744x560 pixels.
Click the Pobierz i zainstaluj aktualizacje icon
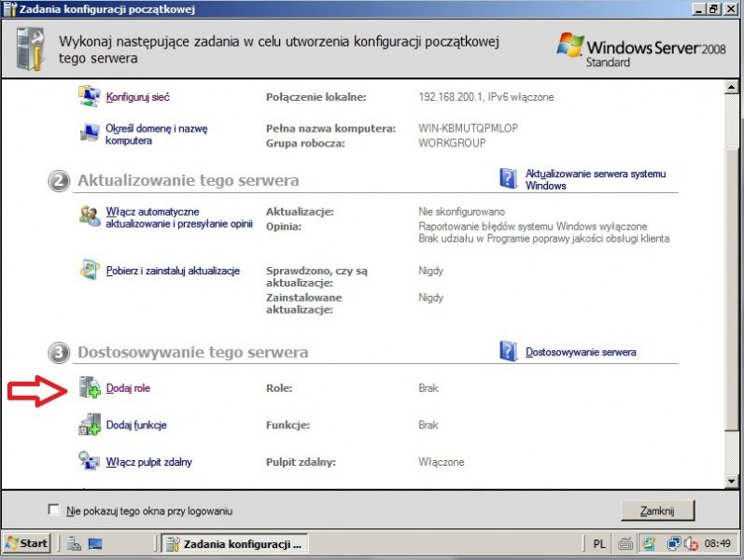[x=90, y=270]
